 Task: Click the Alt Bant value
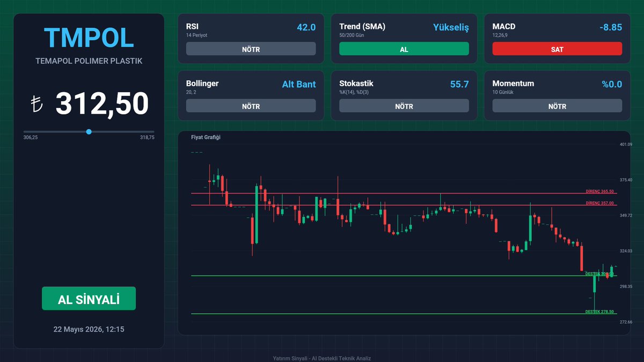coord(299,84)
